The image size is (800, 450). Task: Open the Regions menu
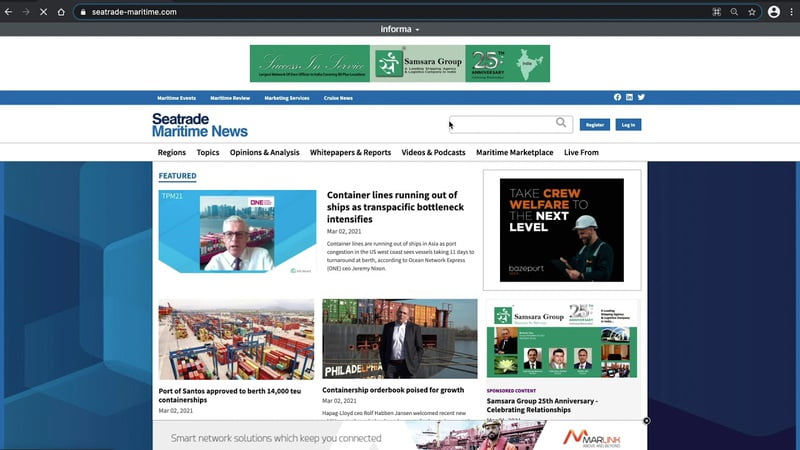(172, 152)
